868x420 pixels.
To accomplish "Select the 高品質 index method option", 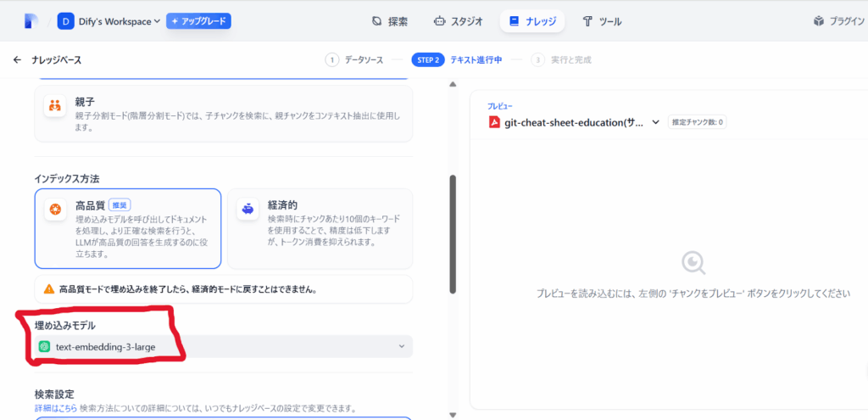I will click(x=128, y=228).
